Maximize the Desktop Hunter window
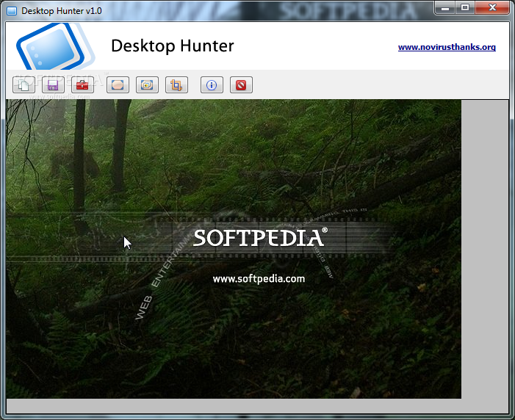 pyautogui.click(x=464, y=7)
